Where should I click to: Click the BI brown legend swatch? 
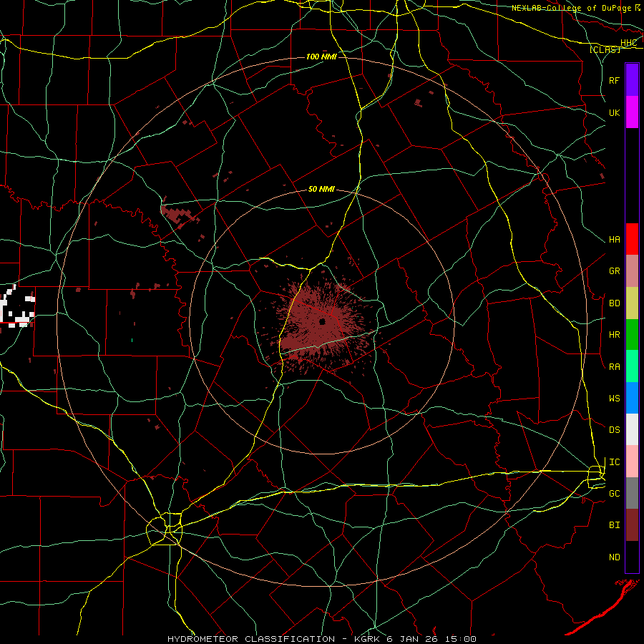point(632,525)
